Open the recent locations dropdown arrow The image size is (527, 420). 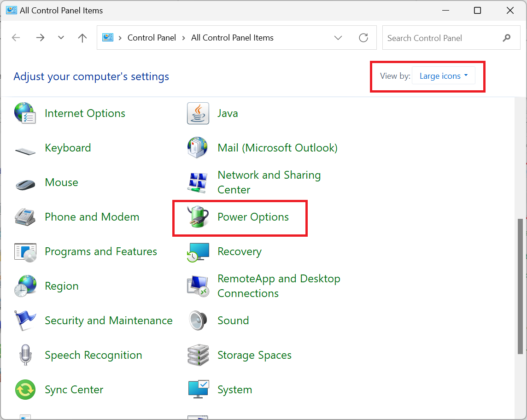pyautogui.click(x=61, y=38)
